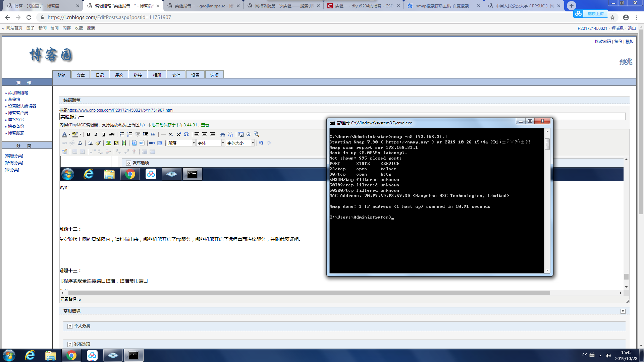
Task: Open find with binoculars icon
Action: coord(222,134)
